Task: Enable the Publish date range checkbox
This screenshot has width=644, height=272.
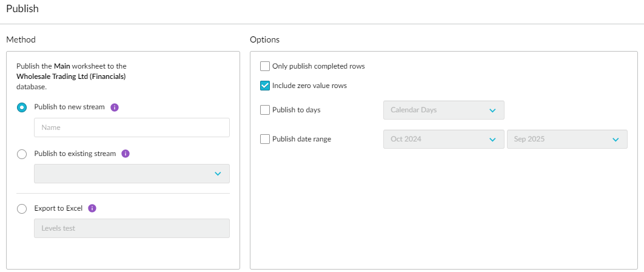Action: 265,139
